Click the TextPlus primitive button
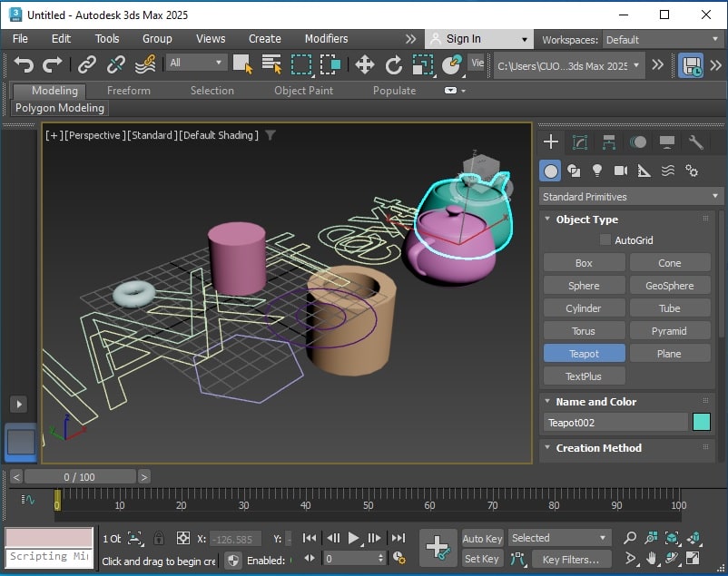This screenshot has width=728, height=576. point(584,376)
